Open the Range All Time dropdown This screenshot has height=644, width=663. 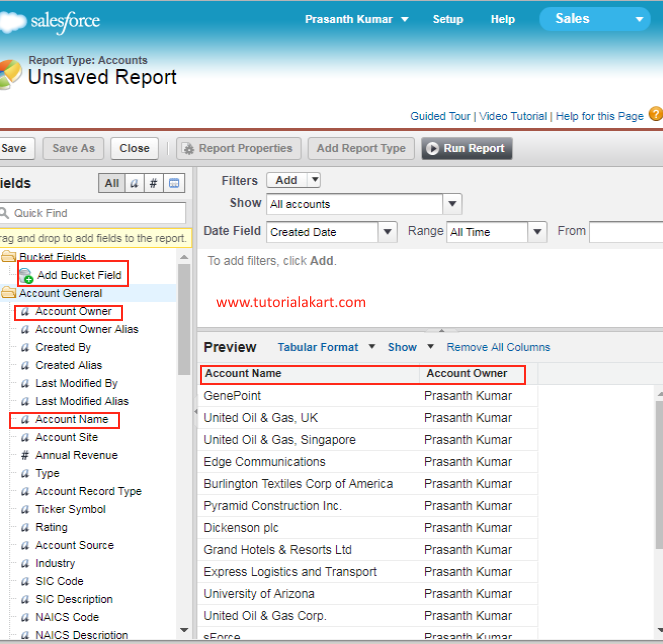pos(537,232)
